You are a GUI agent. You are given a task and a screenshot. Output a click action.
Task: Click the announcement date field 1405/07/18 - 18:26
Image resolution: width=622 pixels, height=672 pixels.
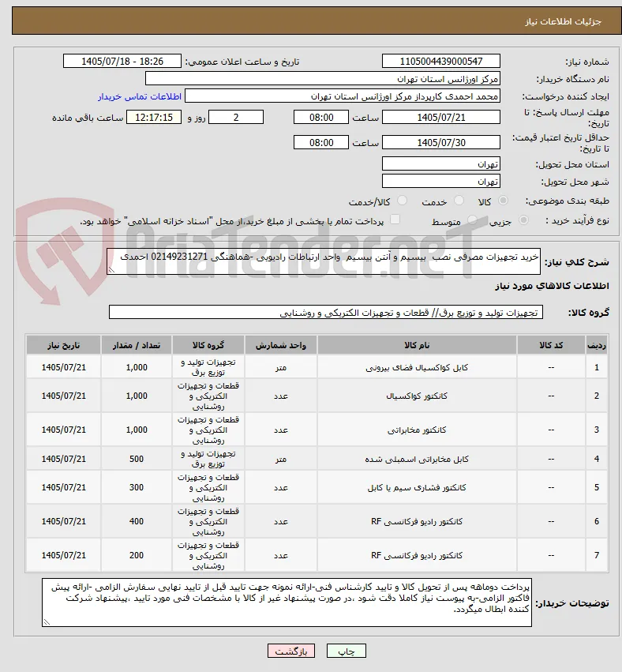click(x=122, y=62)
